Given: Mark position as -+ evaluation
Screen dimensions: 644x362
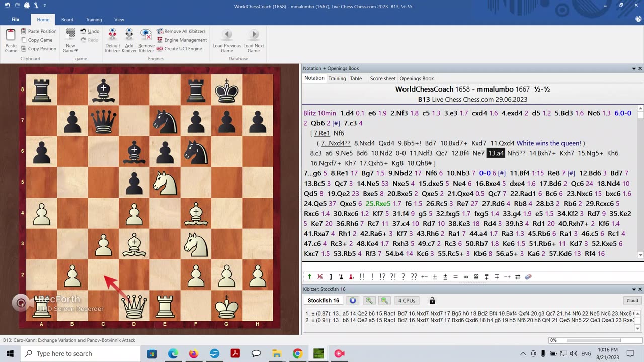Looking at the screenshot, I should click(x=507, y=276).
